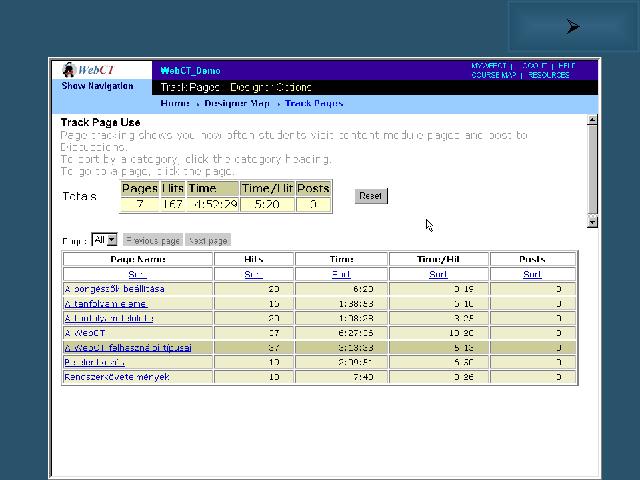Sort the table by Time/Hit
The width and height of the screenshot is (640, 480).
438,274
